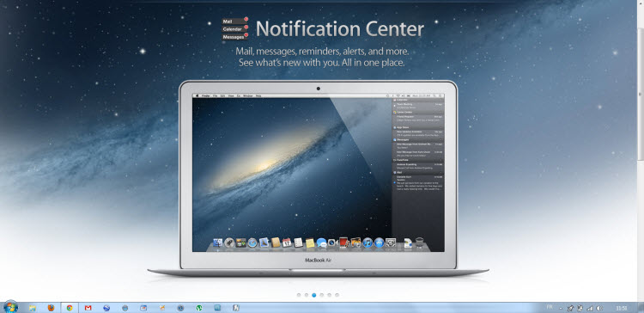Select the fourth carousel pagination dot

322,295
